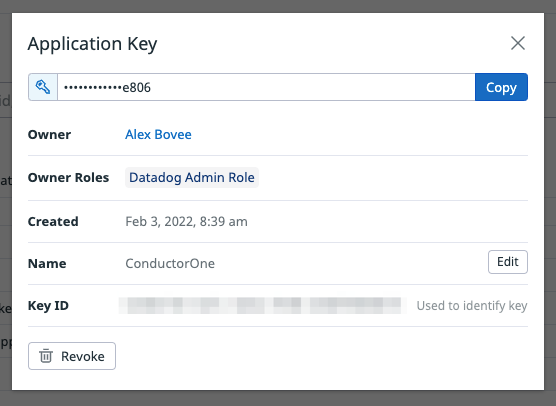This screenshot has height=406, width=556.
Task: Click the Created field label
Action: [x=53, y=222]
